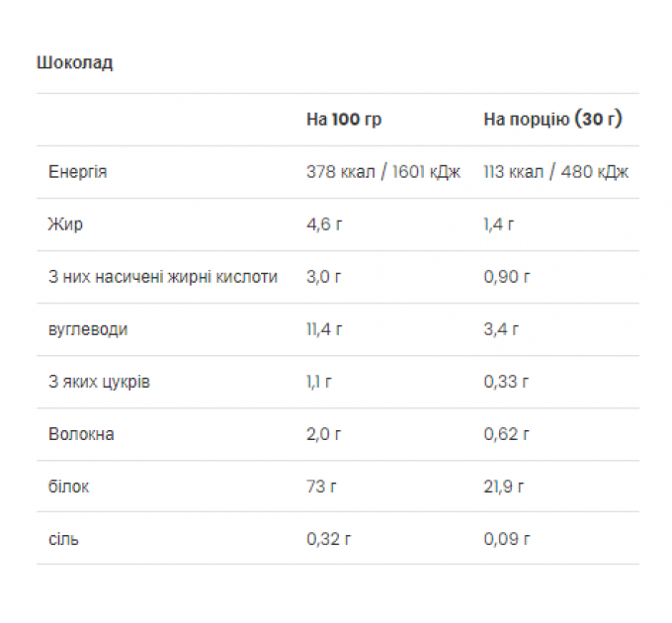The height and width of the screenshot is (623, 672).
Task: Select the На порцію (30 г) column header
Action: (552, 119)
